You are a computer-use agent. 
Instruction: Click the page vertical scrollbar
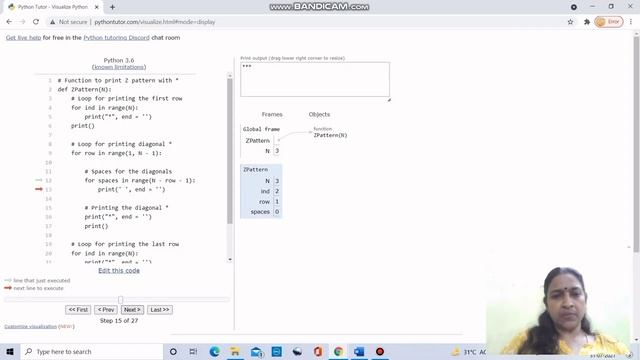click(636, 145)
